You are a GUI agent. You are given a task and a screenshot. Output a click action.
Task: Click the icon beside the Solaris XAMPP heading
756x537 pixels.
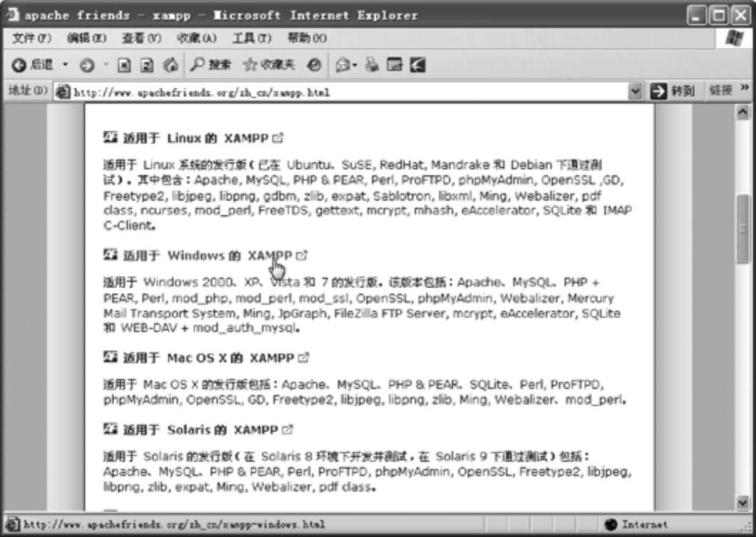pos(110,429)
